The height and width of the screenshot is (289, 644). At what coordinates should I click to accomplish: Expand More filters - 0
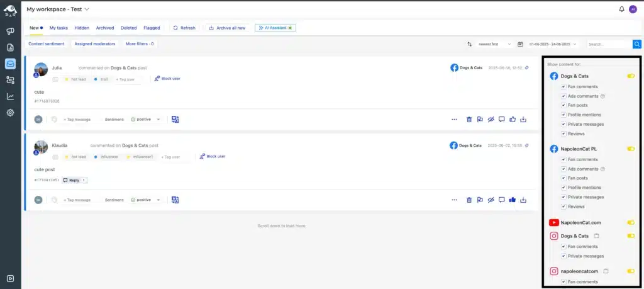[140, 43]
